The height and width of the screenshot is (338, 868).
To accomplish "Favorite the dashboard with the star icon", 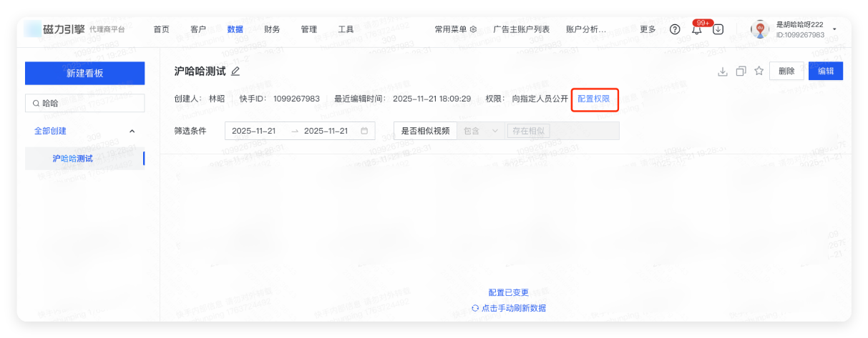I will (759, 71).
